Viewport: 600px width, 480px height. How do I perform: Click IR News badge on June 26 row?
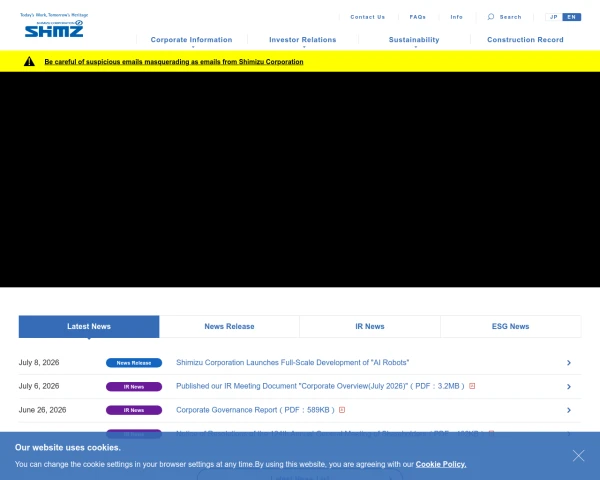134,410
